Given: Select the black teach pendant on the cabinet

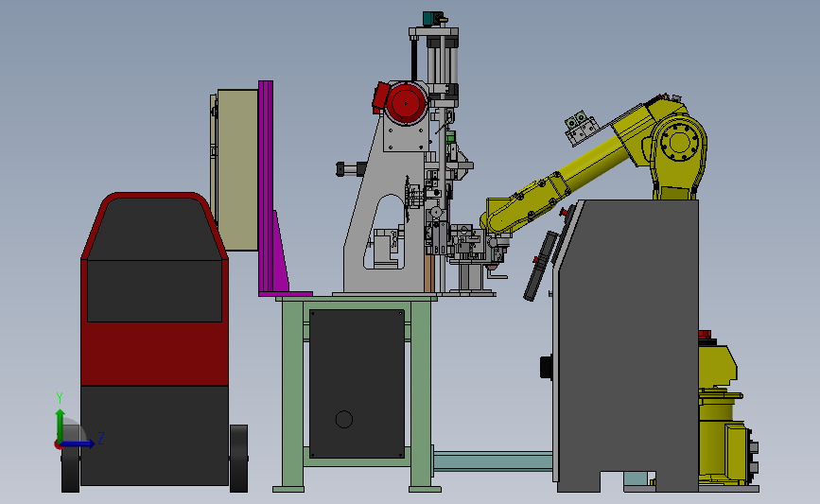Looking at the screenshot, I should tap(541, 266).
